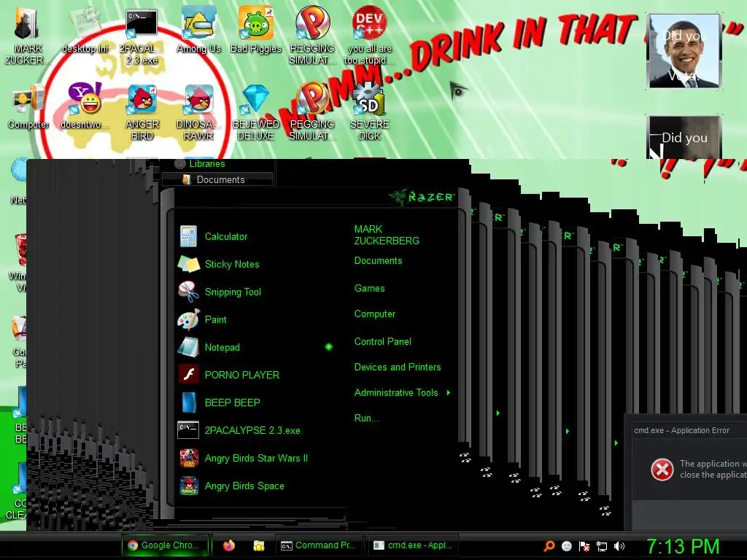The image size is (747, 560).
Task: Switch to the Command Prompt taskbar button
Action: coord(320,545)
